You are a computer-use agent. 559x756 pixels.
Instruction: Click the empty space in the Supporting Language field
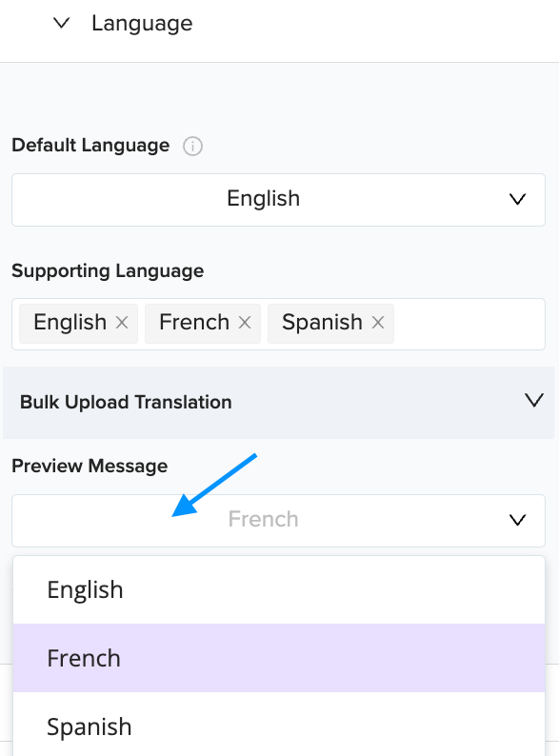468,324
